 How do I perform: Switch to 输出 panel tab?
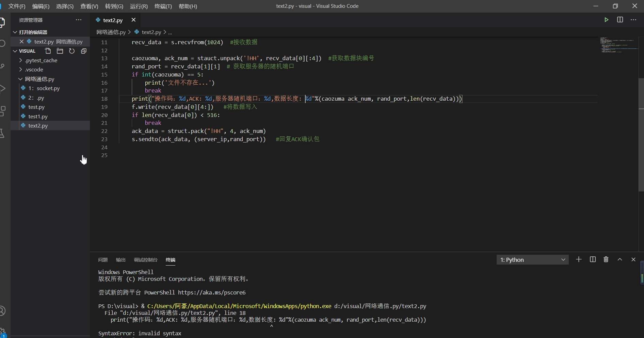[121, 260]
